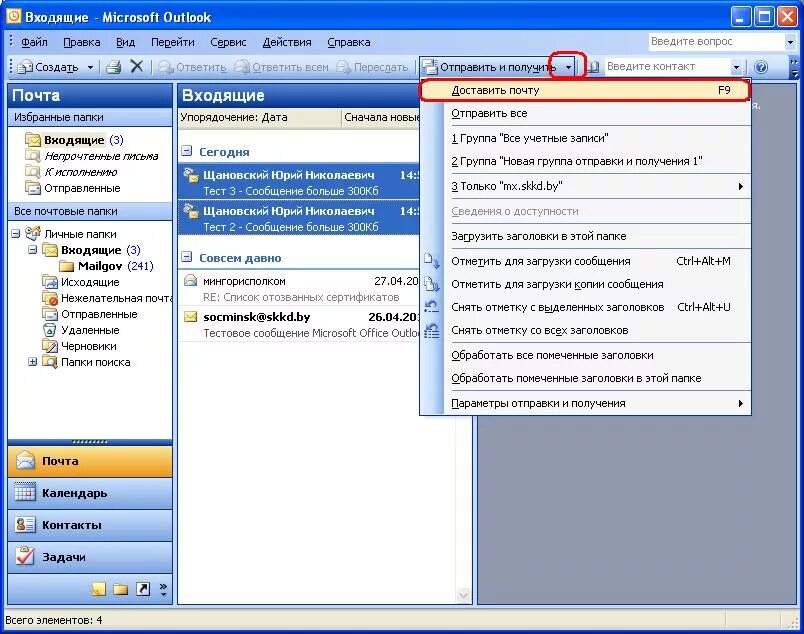The width and height of the screenshot is (804, 634).
Task: Click Переслать forward button
Action: pyautogui.click(x=372, y=67)
